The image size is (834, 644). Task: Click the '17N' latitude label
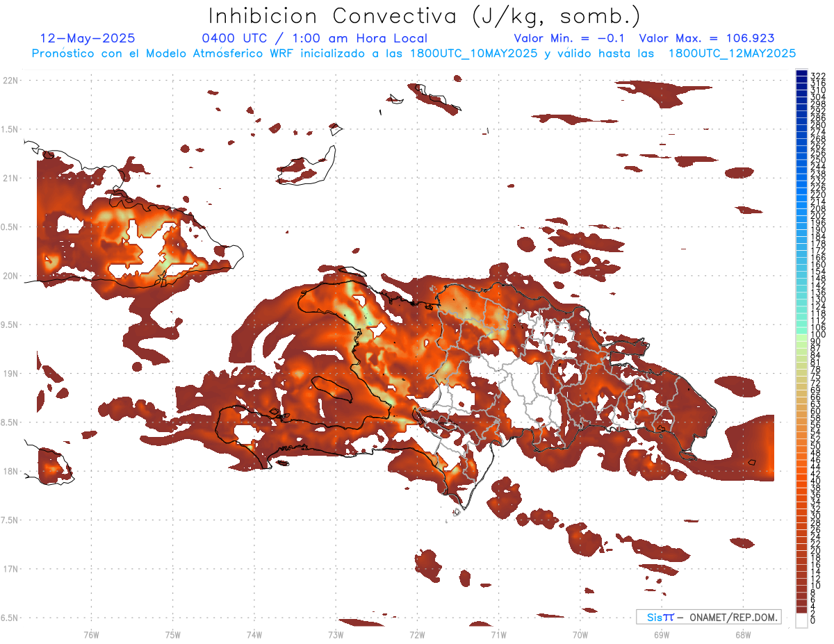click(x=10, y=568)
